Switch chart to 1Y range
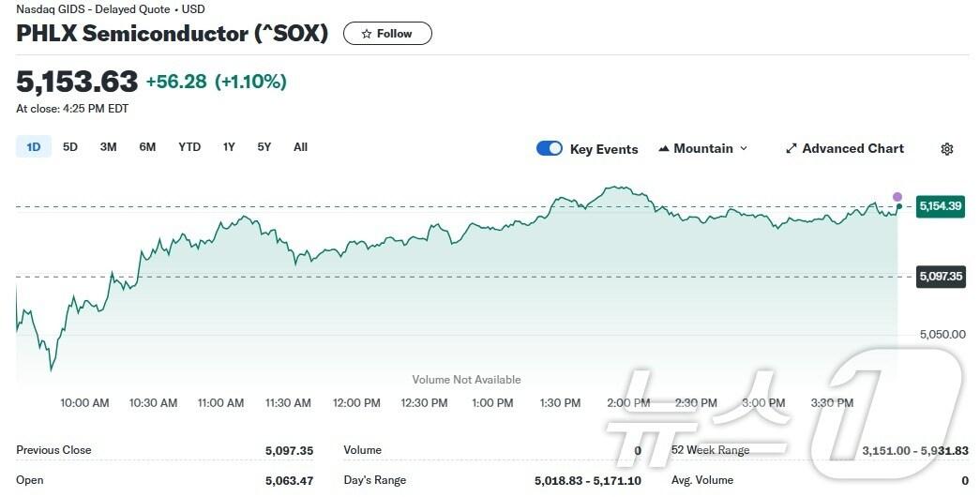980x497 pixels. [229, 147]
